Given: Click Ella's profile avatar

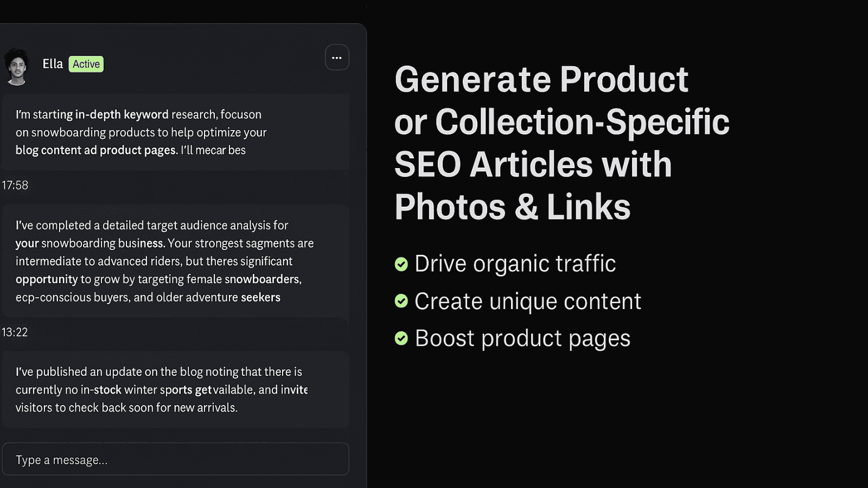Looking at the screenshot, I should (17, 67).
